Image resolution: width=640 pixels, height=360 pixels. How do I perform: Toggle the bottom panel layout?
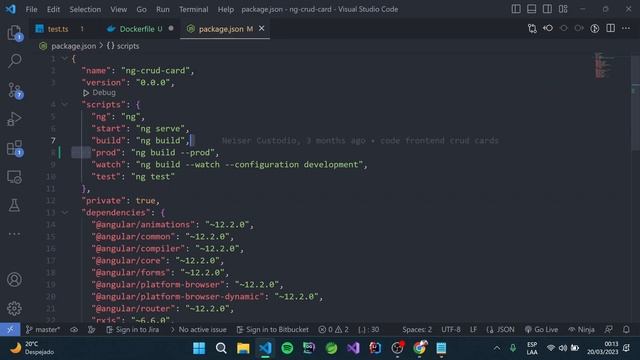531,9
